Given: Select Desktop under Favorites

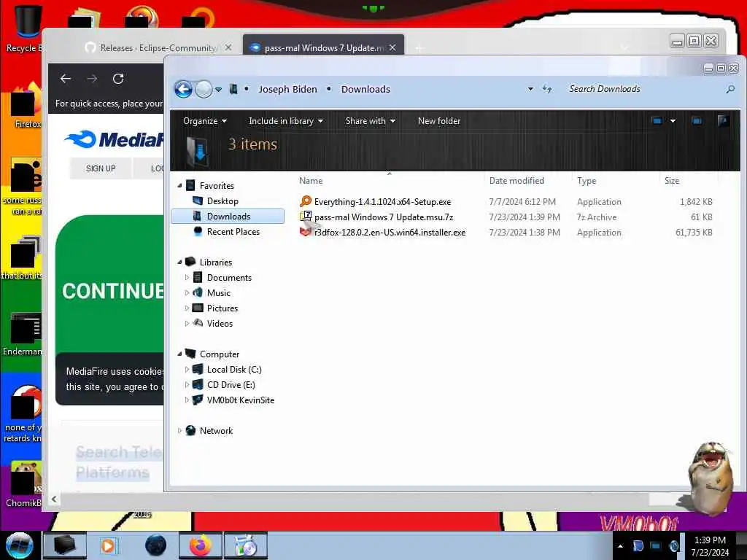Looking at the screenshot, I should pos(222,201).
